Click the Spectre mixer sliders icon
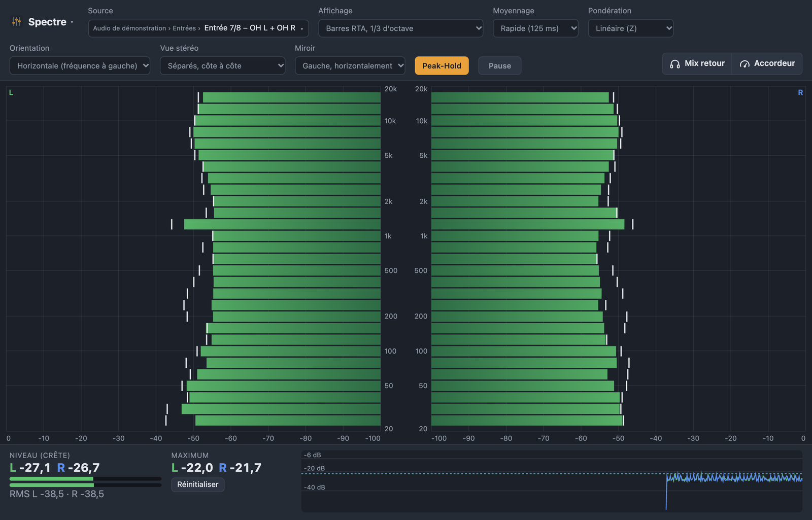 (17, 22)
